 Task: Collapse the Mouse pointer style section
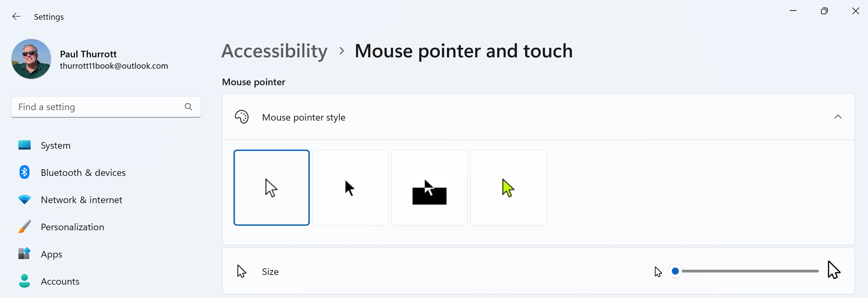(838, 117)
